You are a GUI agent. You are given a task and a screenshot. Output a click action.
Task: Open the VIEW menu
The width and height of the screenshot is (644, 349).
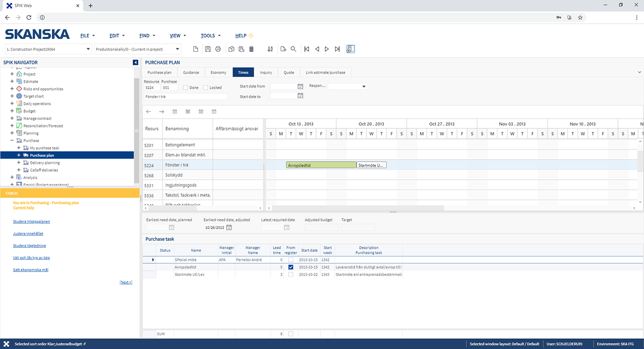178,36
